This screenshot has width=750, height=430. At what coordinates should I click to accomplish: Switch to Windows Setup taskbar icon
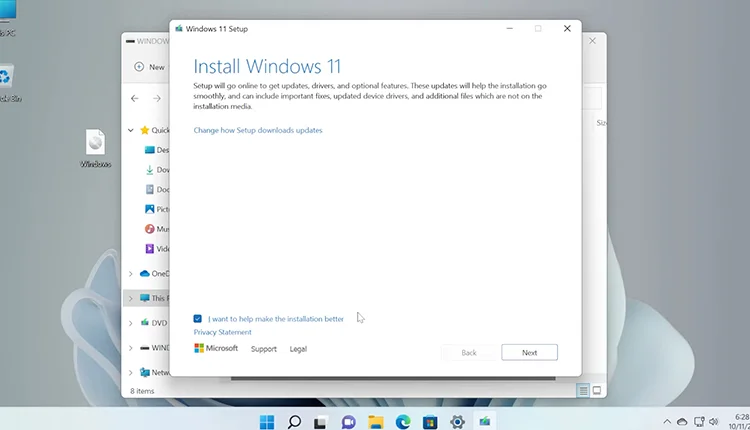485,421
